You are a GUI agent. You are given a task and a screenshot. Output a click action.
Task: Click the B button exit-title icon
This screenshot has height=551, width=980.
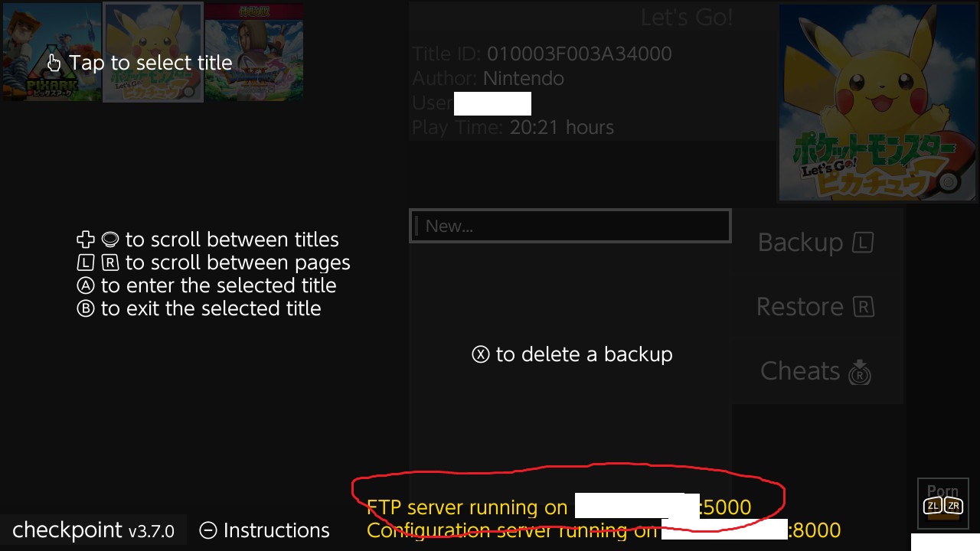(x=86, y=309)
